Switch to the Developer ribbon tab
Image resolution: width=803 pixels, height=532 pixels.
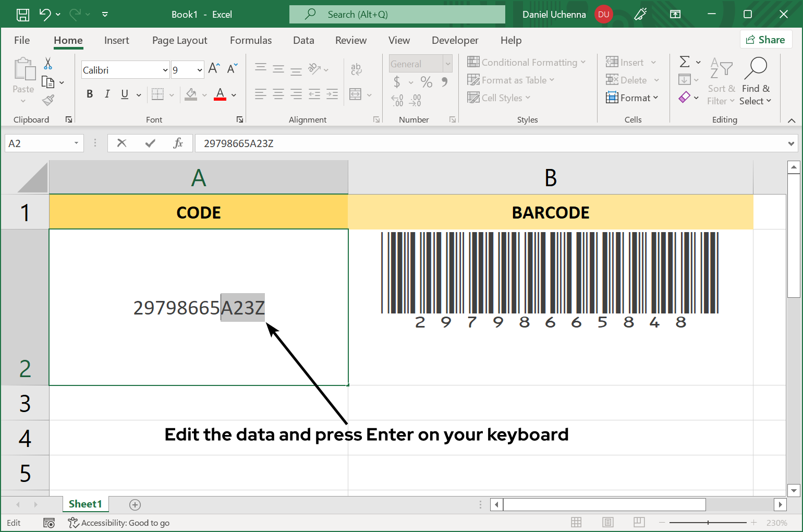[x=455, y=40]
